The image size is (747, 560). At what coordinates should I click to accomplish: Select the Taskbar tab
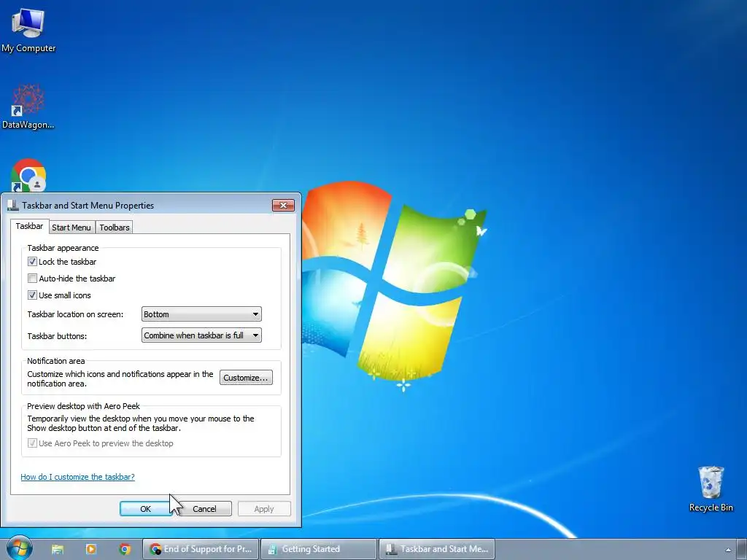[29, 226]
